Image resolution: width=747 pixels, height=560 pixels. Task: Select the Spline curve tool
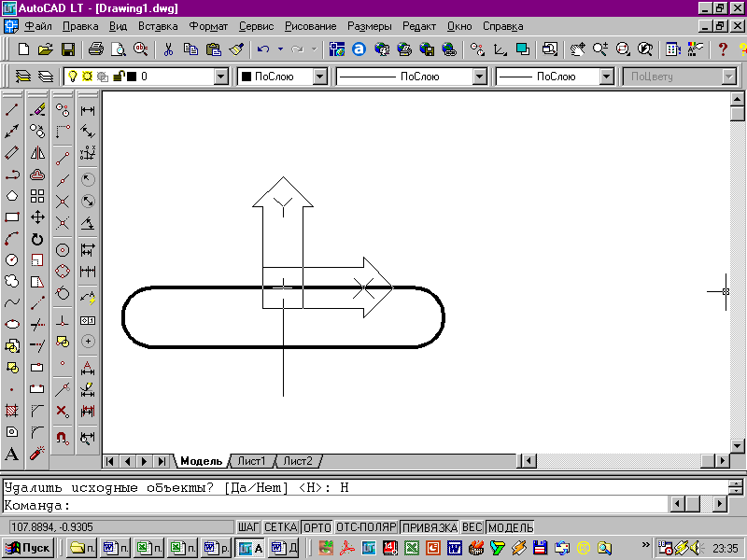(x=12, y=302)
